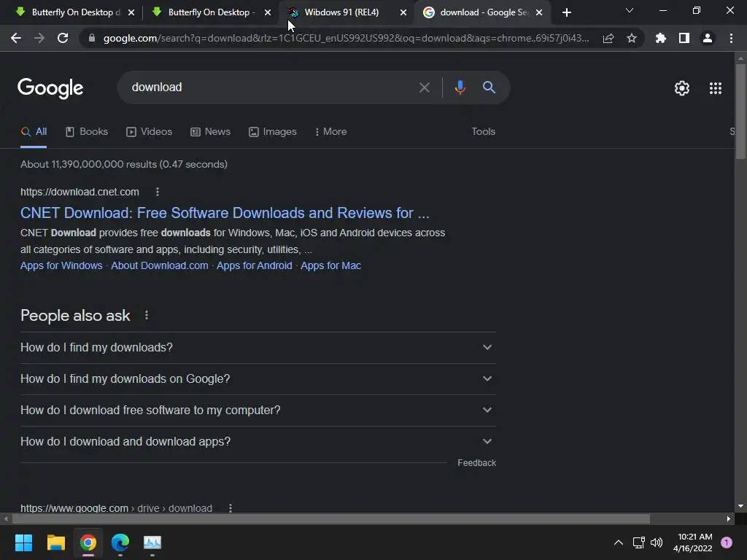Click the Chrome taskbar icon

pyautogui.click(x=88, y=542)
